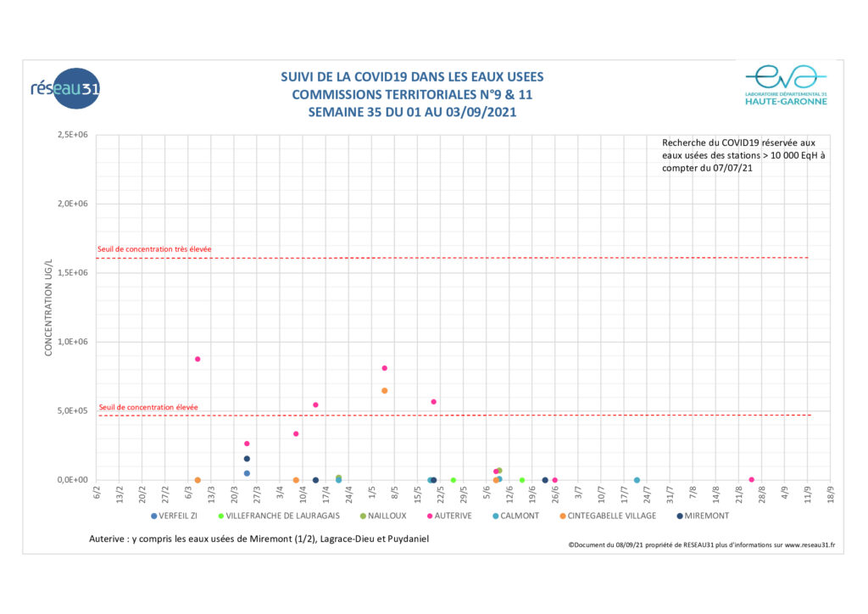Image resolution: width=868 pixels, height=614 pixels.
Task: Click the pink AUTERIVE legend marker
Action: 430,516
